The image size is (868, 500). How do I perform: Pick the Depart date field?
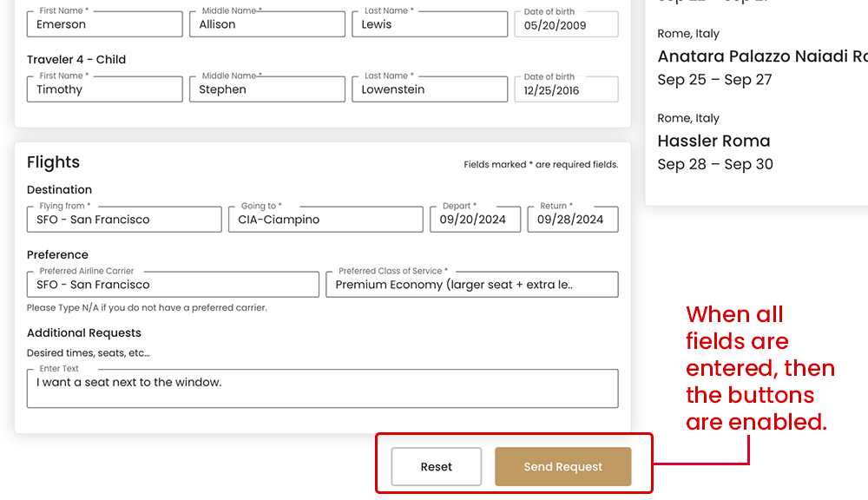click(x=475, y=220)
